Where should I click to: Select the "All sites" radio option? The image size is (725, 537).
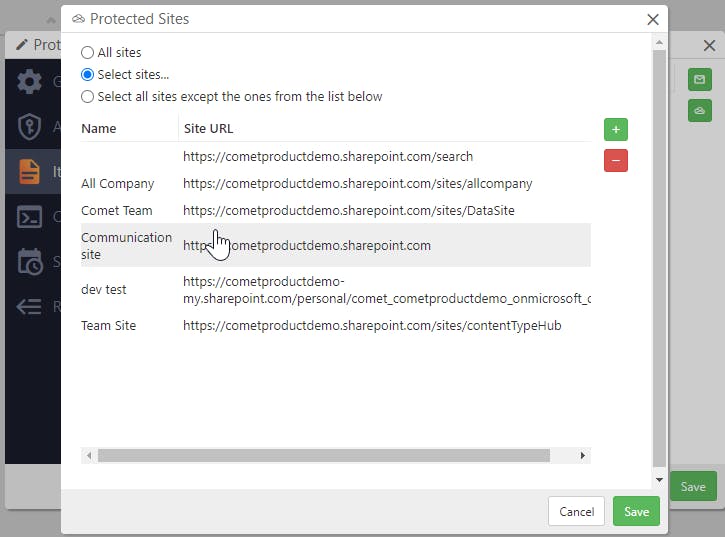click(x=88, y=52)
